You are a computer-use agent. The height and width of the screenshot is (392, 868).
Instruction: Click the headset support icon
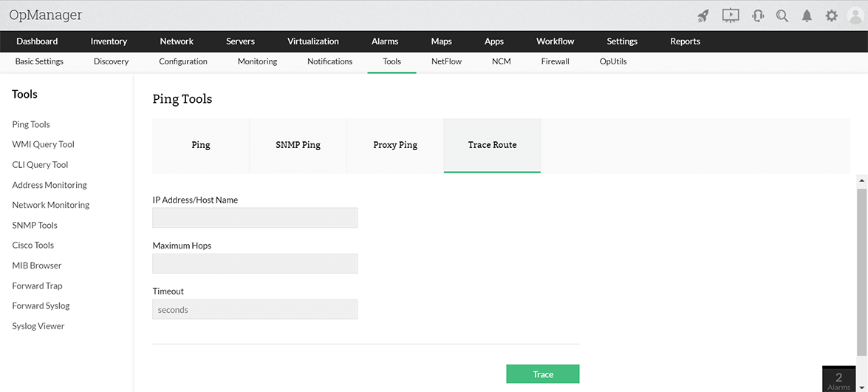(x=757, y=16)
